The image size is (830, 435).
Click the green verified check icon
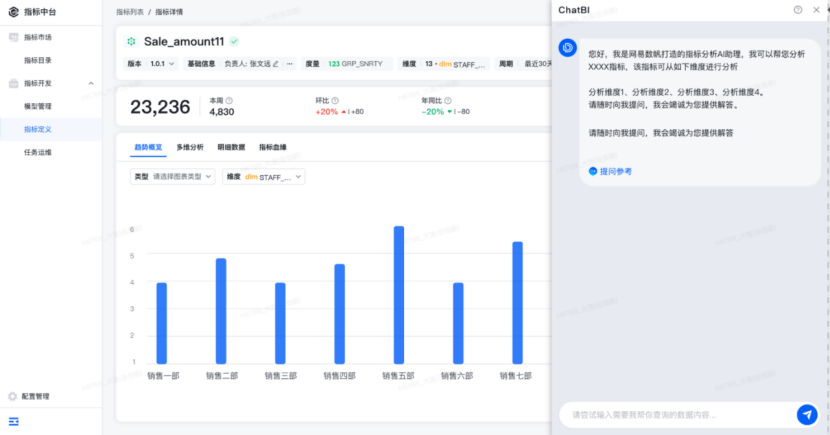(234, 41)
